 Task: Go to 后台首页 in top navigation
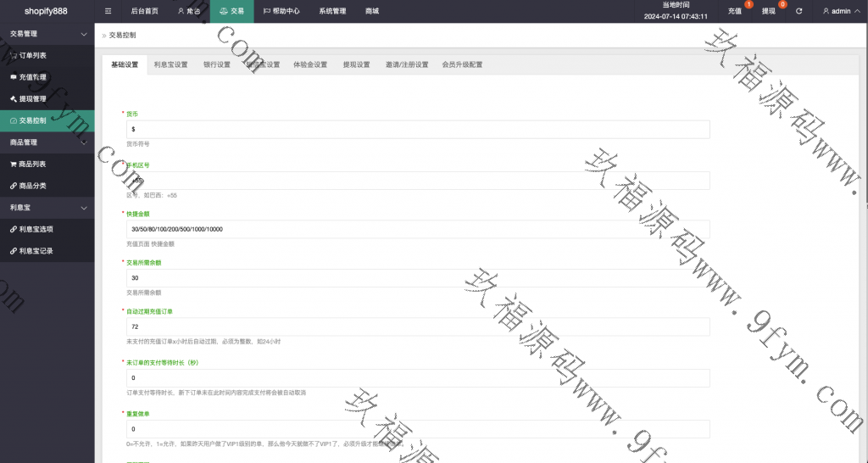click(144, 11)
